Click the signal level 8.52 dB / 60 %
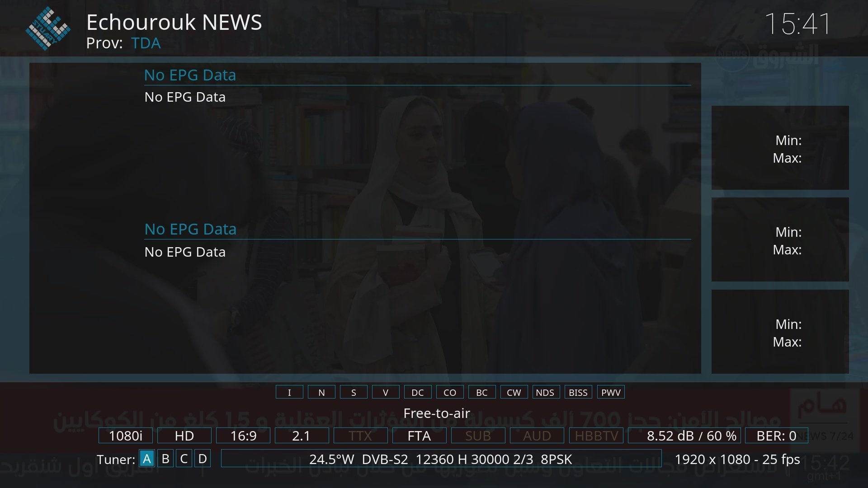The image size is (868, 488). tap(684, 436)
